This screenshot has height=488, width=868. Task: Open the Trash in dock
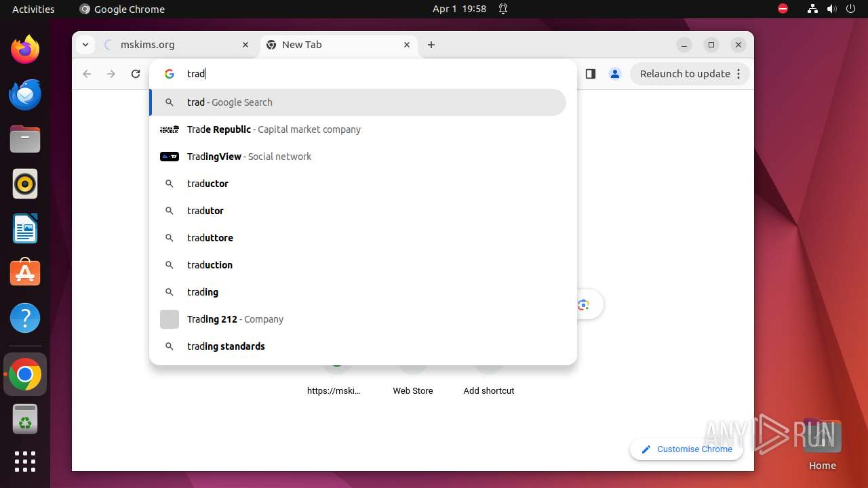click(x=25, y=419)
